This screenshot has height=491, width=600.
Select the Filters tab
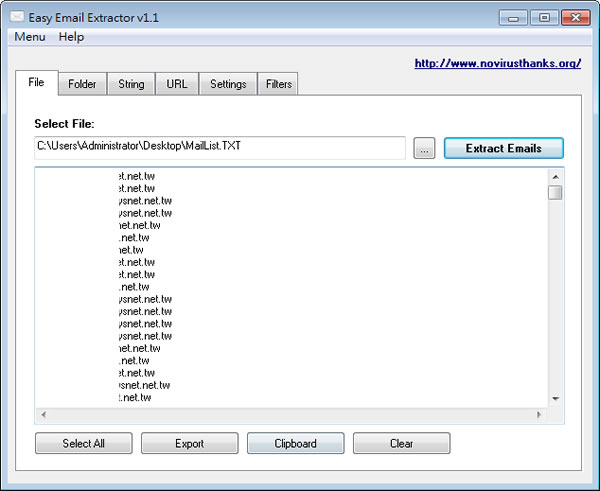279,84
